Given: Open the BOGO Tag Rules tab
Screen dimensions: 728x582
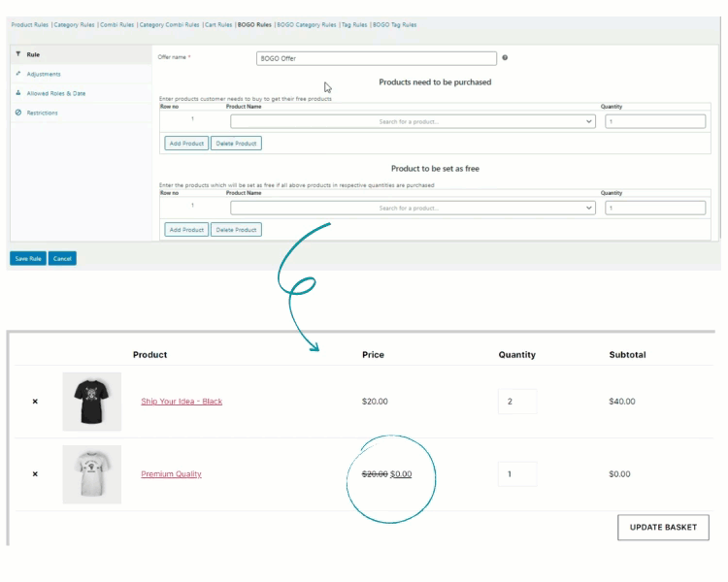Looking at the screenshot, I should [395, 24].
